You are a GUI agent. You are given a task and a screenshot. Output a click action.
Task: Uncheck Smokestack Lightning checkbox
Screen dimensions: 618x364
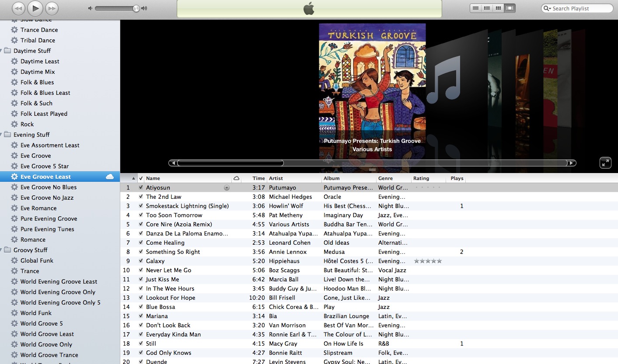point(141,206)
